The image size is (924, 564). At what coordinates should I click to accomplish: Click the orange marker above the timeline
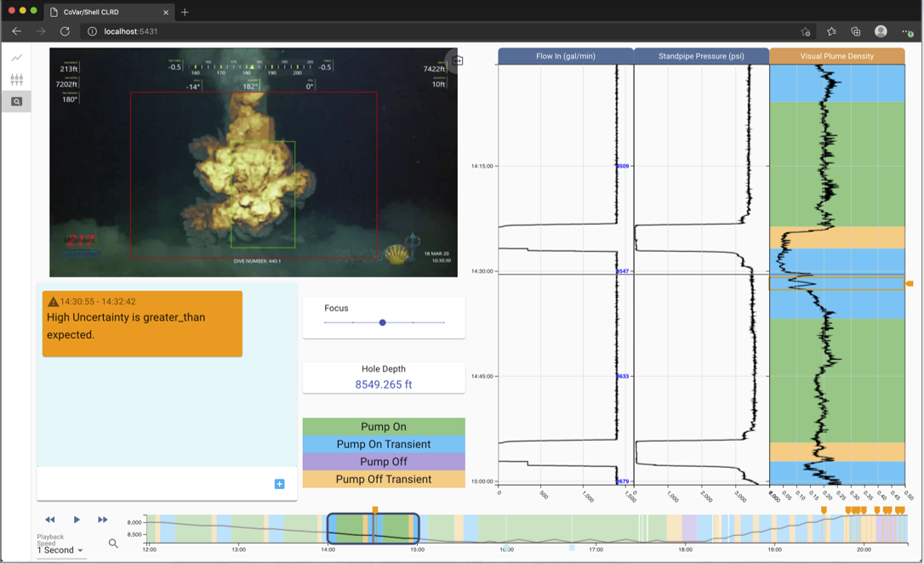[x=375, y=508]
